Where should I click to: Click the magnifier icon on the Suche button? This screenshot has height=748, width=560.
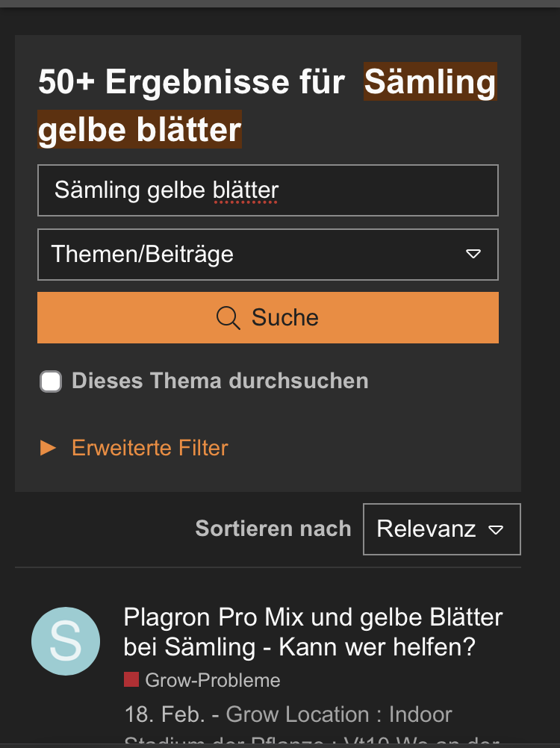point(228,318)
